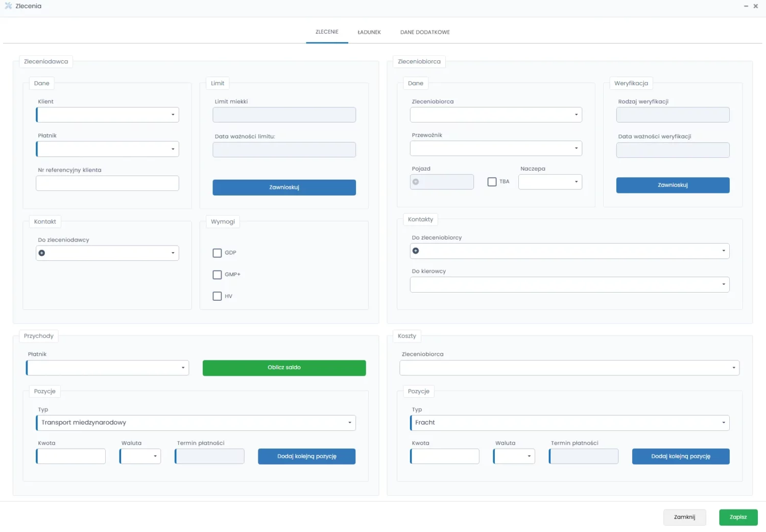Screen dimensions: 766x532
Task: Close the Zlecenia window with X icon
Action: click(756, 6)
